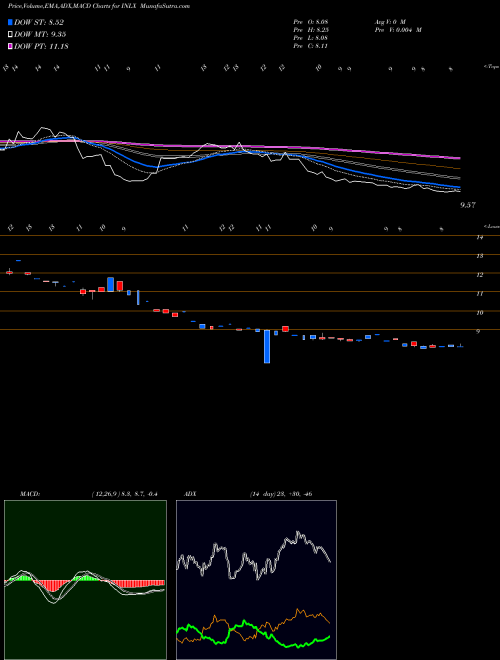The width and height of the screenshot is (500, 660).
Task: Click the 9 price axis label
Action: coord(478,332)
